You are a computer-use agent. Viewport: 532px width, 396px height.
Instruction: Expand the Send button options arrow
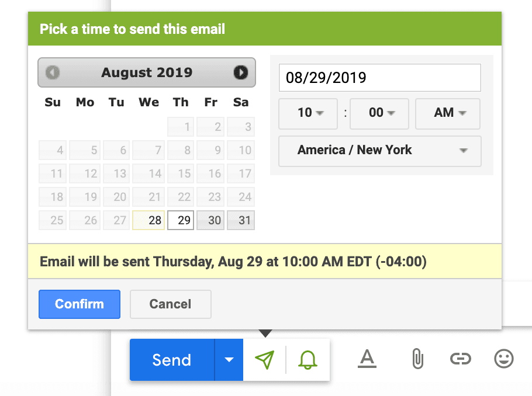(229, 360)
